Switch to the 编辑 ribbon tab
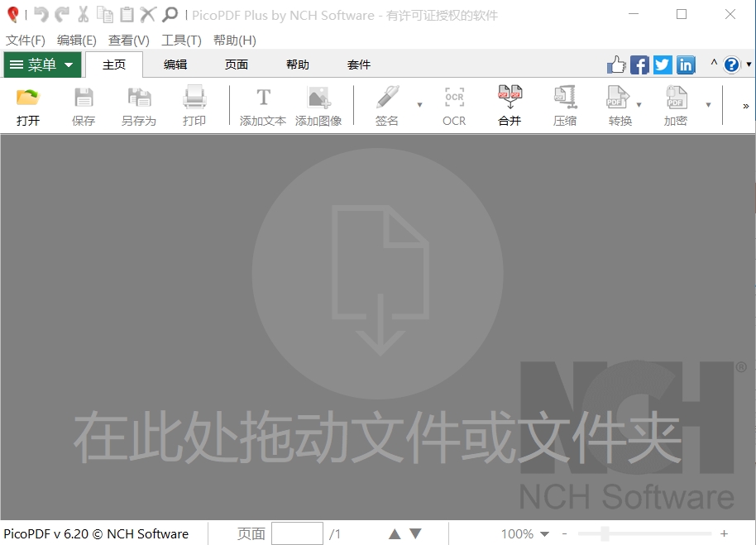This screenshot has height=545, width=756. [x=175, y=65]
